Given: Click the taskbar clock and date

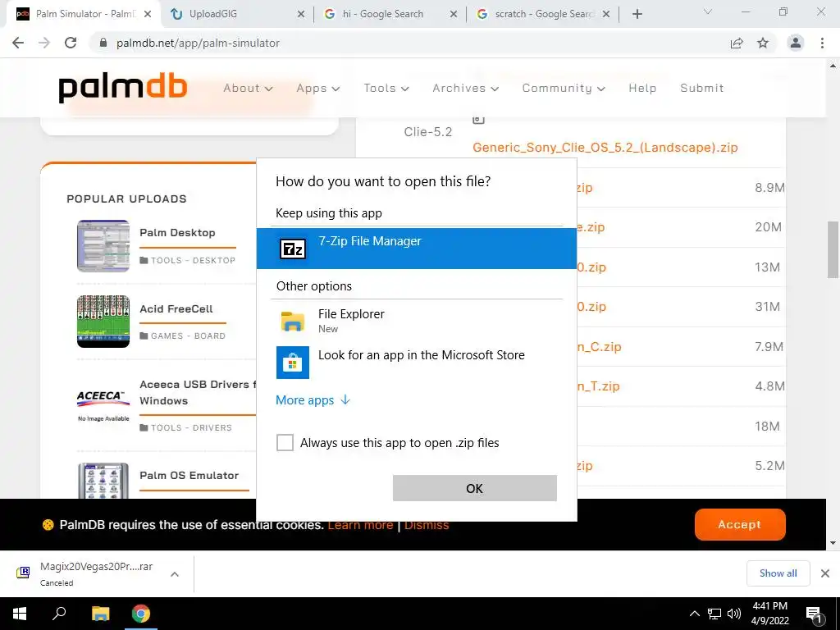Looking at the screenshot, I should [769, 614].
